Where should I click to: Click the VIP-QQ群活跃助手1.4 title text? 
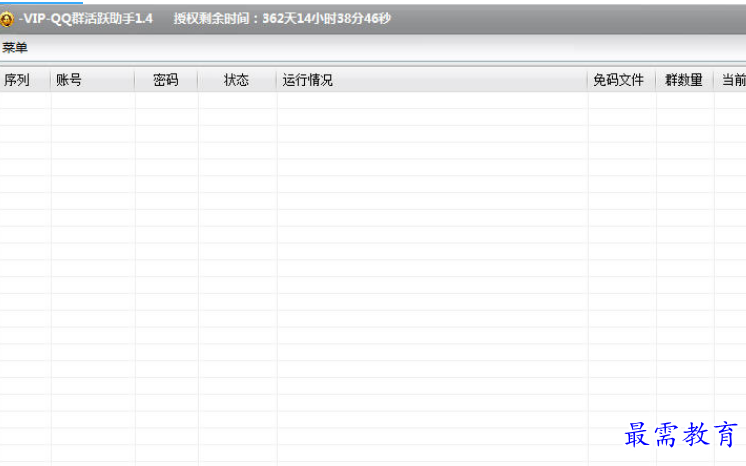(86, 19)
